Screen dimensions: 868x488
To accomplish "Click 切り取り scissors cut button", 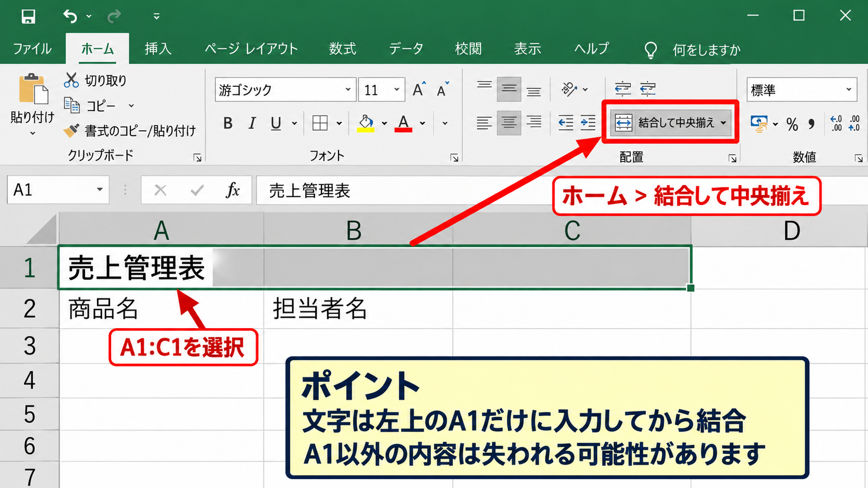I will (96, 80).
